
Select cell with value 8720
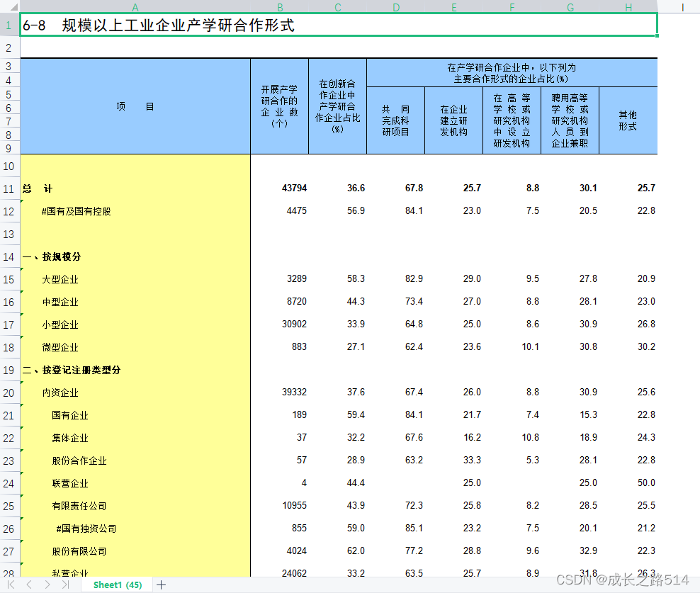click(279, 301)
